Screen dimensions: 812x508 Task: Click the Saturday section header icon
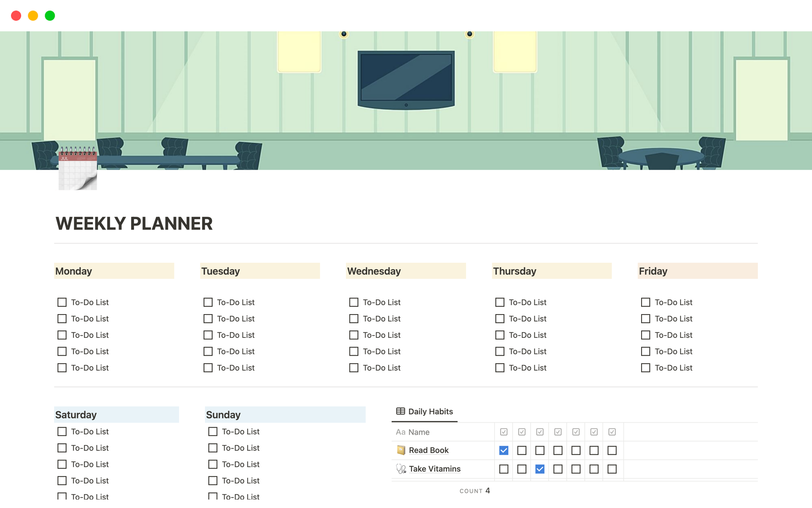pyautogui.click(x=56, y=415)
